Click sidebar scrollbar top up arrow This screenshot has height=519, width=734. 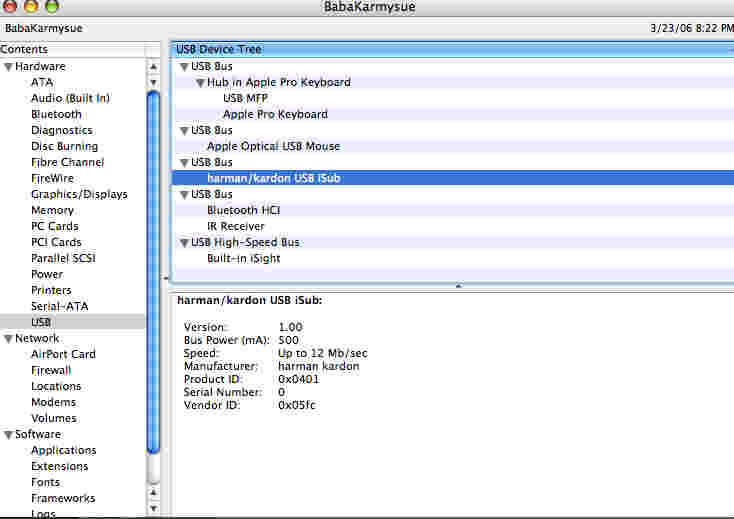click(x=153, y=67)
